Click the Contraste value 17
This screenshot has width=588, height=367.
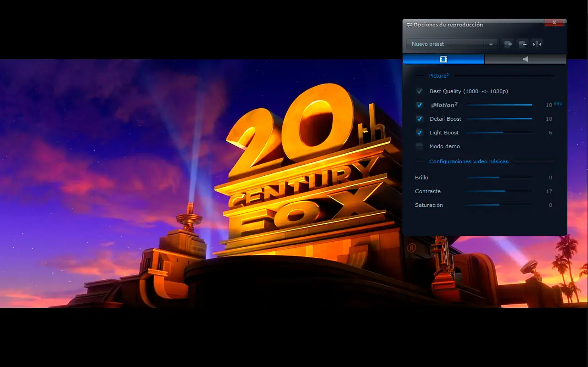click(x=549, y=191)
